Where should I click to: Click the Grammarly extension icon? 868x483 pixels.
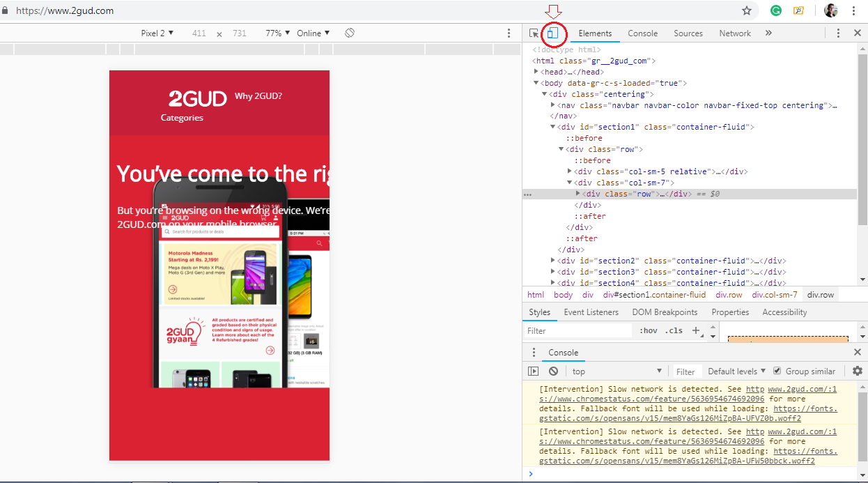click(x=776, y=10)
